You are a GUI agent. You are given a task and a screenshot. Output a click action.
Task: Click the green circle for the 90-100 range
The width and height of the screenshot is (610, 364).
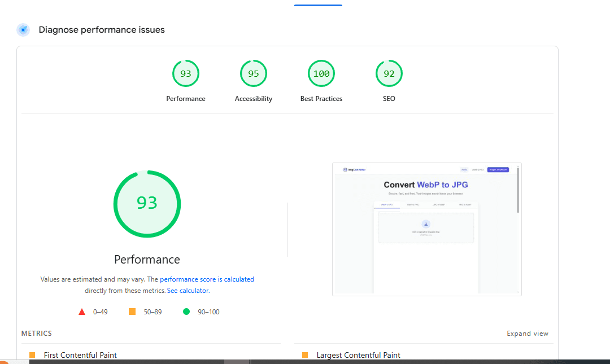click(x=186, y=311)
